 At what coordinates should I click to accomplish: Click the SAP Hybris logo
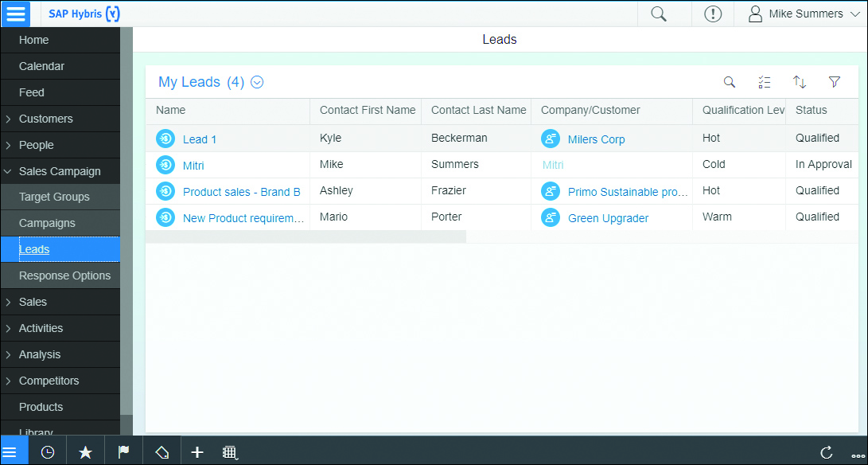pyautogui.click(x=84, y=14)
